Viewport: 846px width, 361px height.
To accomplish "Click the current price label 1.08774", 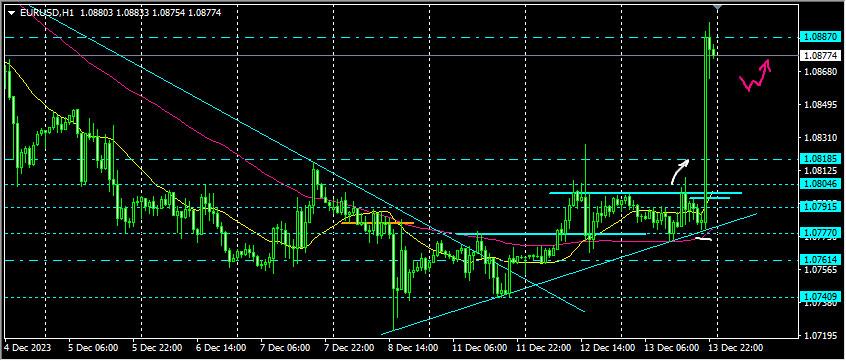I will click(820, 56).
